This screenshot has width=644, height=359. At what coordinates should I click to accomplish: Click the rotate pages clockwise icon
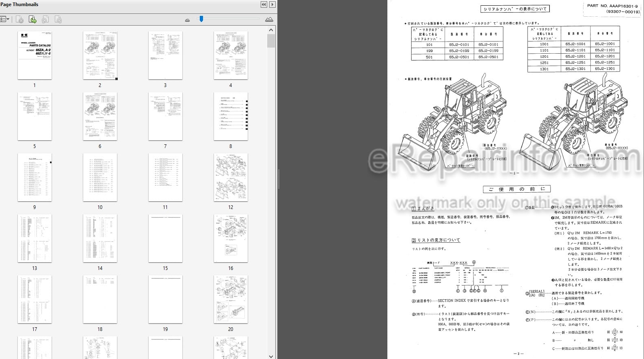point(58,19)
